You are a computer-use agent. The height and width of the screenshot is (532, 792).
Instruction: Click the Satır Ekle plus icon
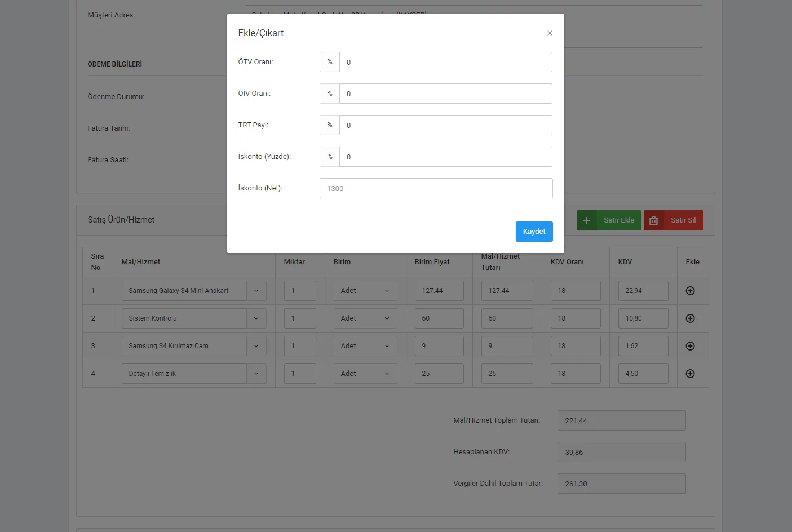pos(586,220)
